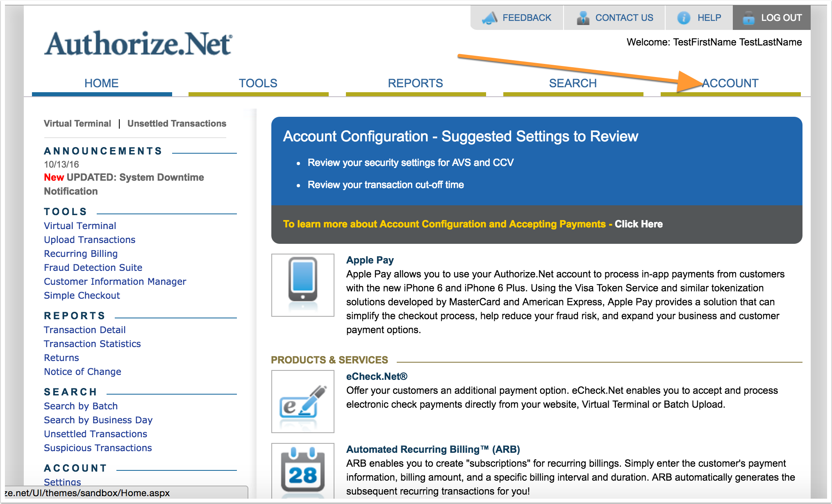Open Settings link under Account
Image resolution: width=832 pixels, height=504 pixels.
62,482
